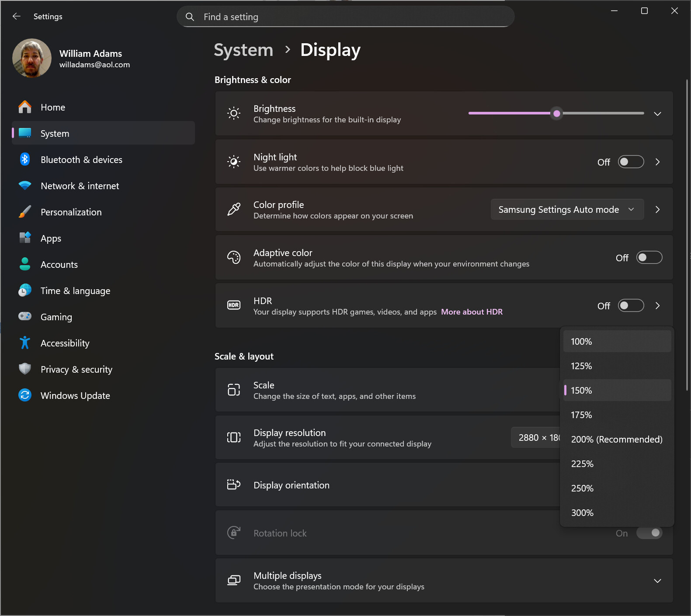Enable the Adaptive color switch

649,258
